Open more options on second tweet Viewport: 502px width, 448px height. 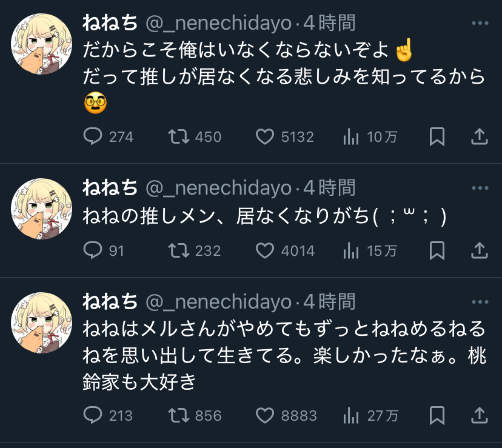point(480,188)
